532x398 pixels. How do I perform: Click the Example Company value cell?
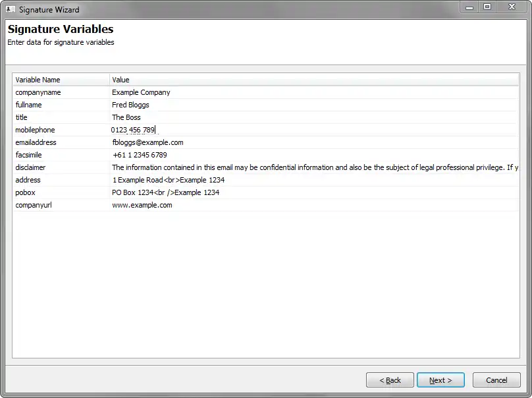314,92
